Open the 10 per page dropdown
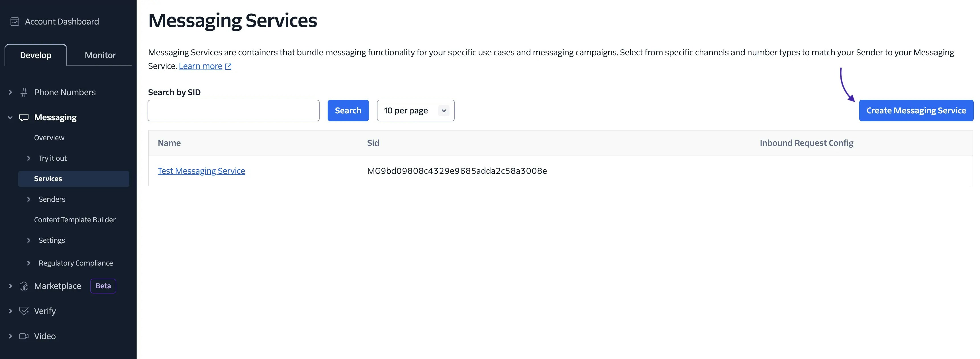Screen dimensions: 980x359 click(415, 110)
